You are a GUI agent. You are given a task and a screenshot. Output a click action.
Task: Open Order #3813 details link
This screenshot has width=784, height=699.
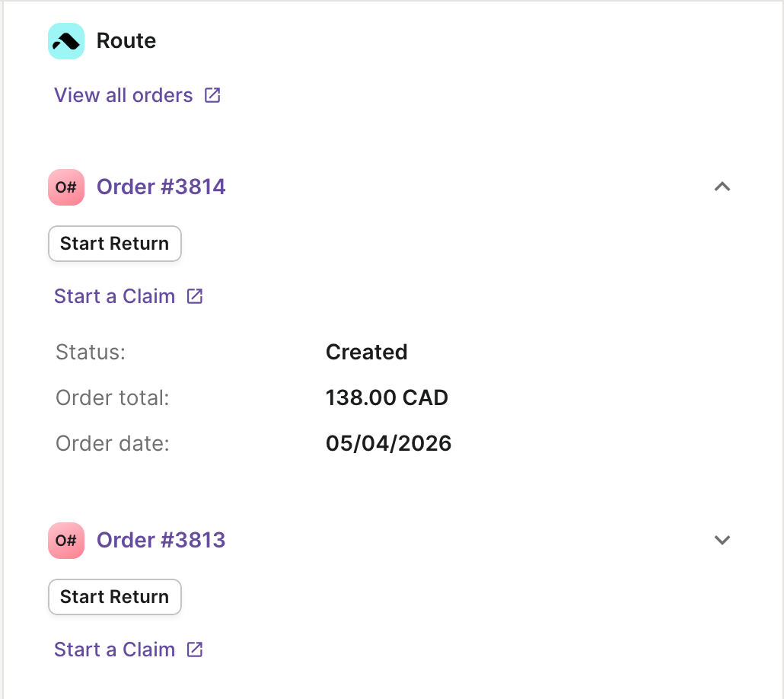[161, 540]
